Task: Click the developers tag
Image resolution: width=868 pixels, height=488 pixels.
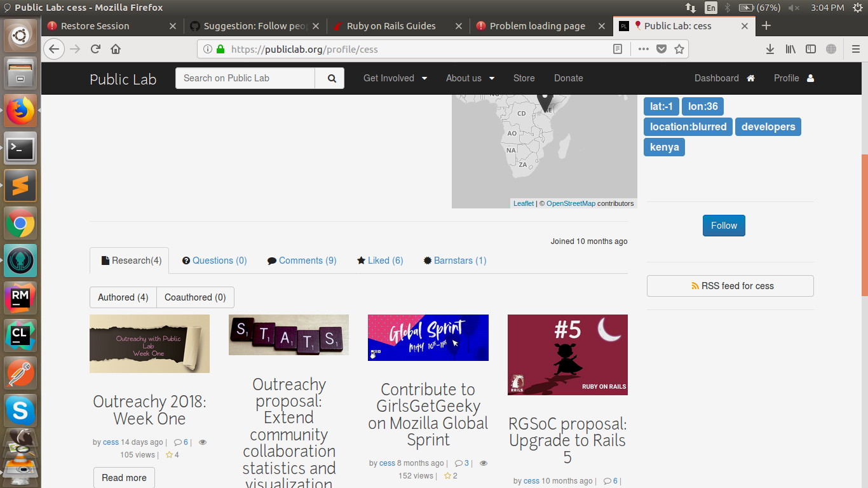Action: point(768,126)
